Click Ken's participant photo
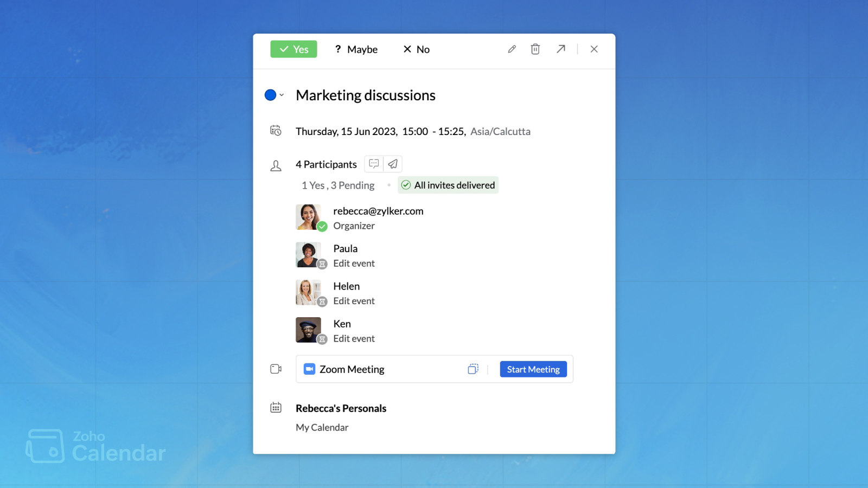 coord(308,330)
